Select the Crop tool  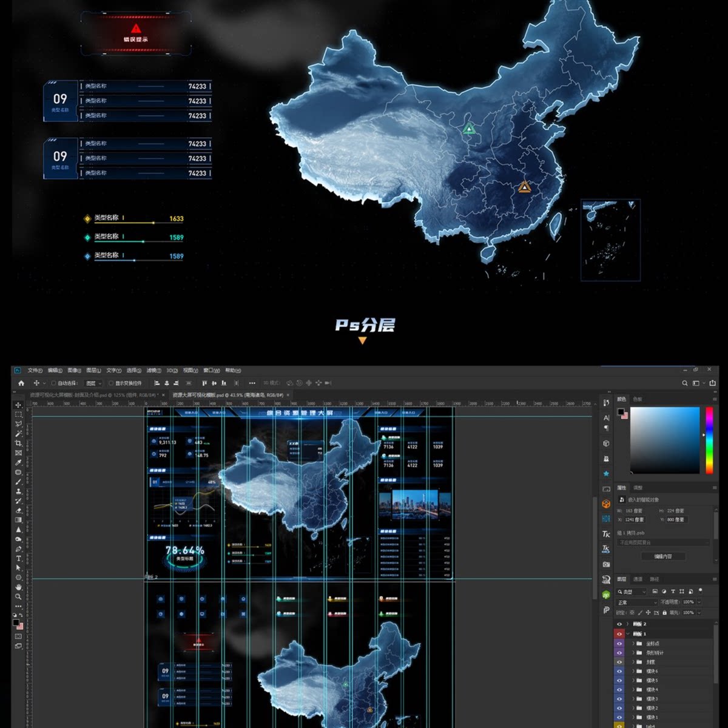pyautogui.click(x=18, y=443)
